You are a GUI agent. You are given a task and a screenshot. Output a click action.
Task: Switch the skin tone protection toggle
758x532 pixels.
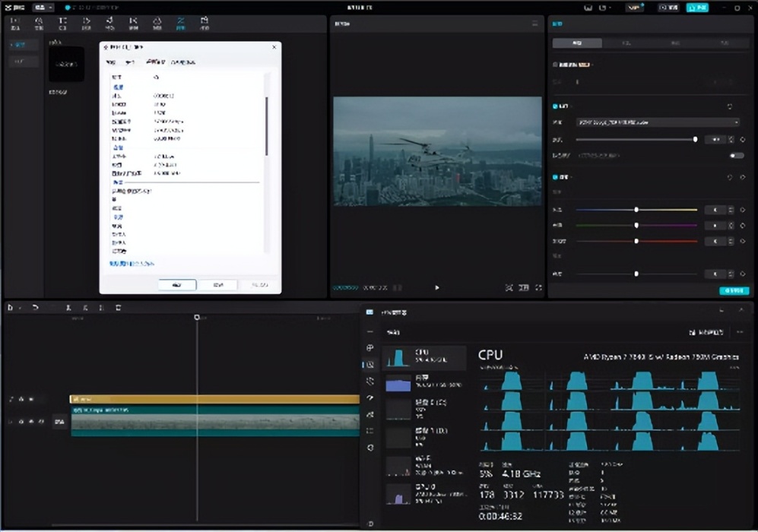pyautogui.click(x=735, y=156)
